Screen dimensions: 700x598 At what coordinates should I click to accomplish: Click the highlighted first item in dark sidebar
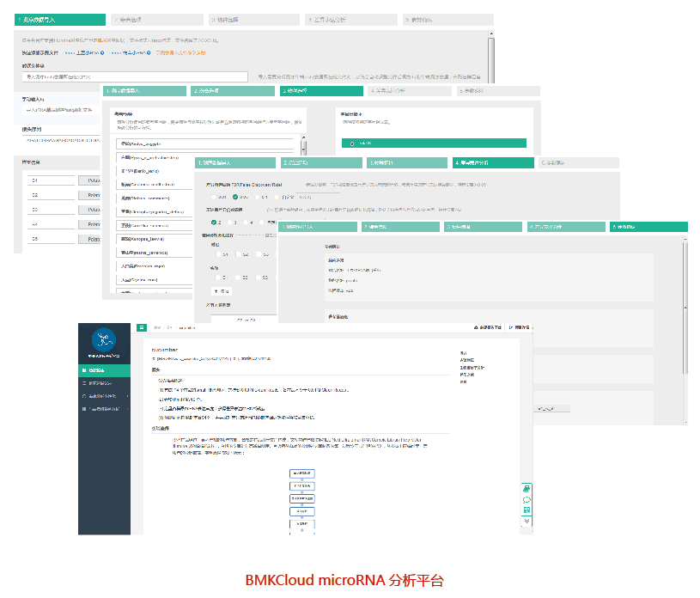103,370
